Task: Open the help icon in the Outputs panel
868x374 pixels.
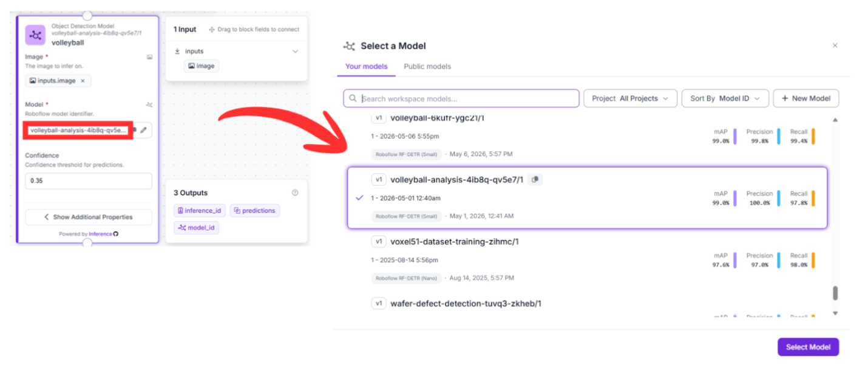Action: click(295, 192)
